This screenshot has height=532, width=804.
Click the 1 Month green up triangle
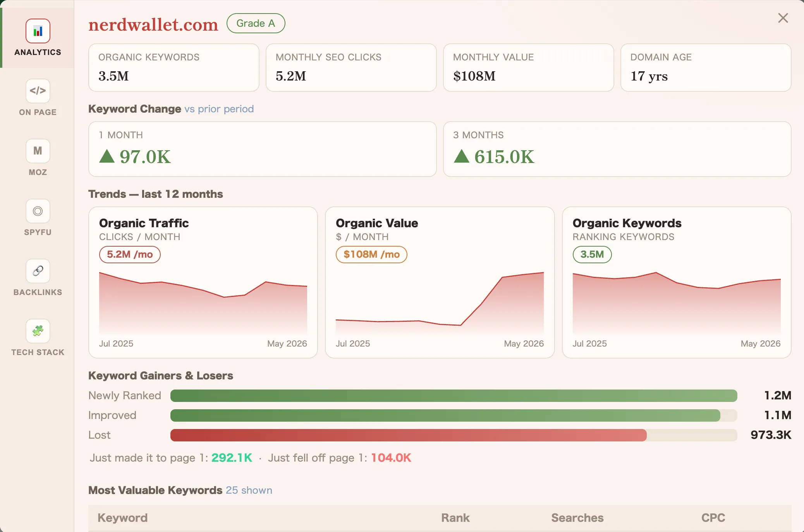(x=107, y=156)
